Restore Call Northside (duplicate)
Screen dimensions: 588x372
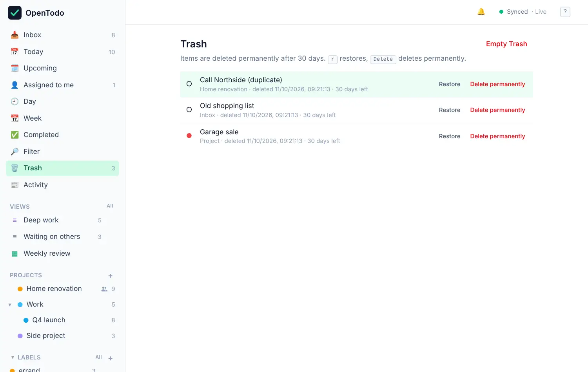click(449, 84)
